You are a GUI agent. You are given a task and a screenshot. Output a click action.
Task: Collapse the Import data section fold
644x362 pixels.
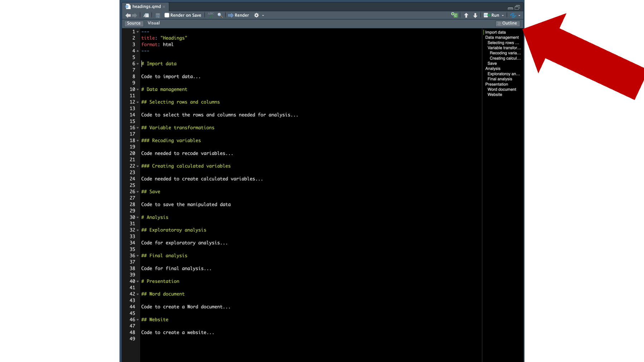(138, 64)
